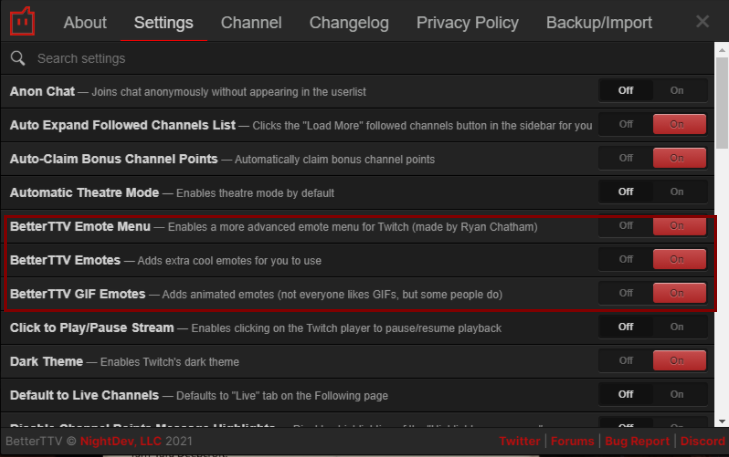Open the Changelog tab
This screenshot has width=729, height=457.
(x=349, y=22)
